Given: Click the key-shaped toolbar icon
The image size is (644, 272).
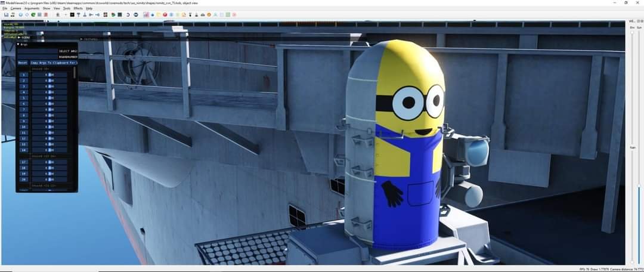Looking at the screenshot, I should (91, 15).
